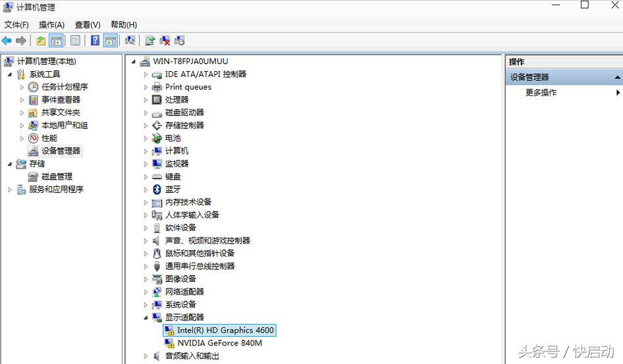Click the Print queues printer icon
The height and width of the screenshot is (364, 623).
pos(157,87)
